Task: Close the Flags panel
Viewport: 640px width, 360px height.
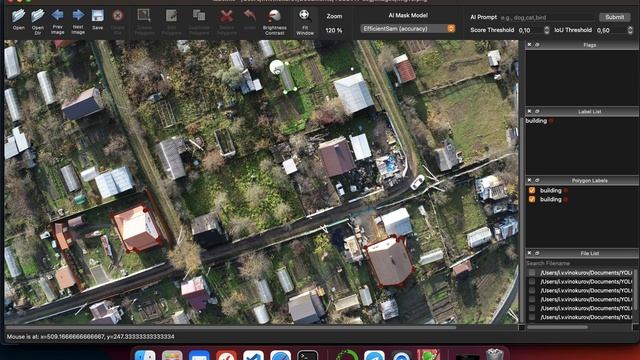Action: [x=529, y=45]
